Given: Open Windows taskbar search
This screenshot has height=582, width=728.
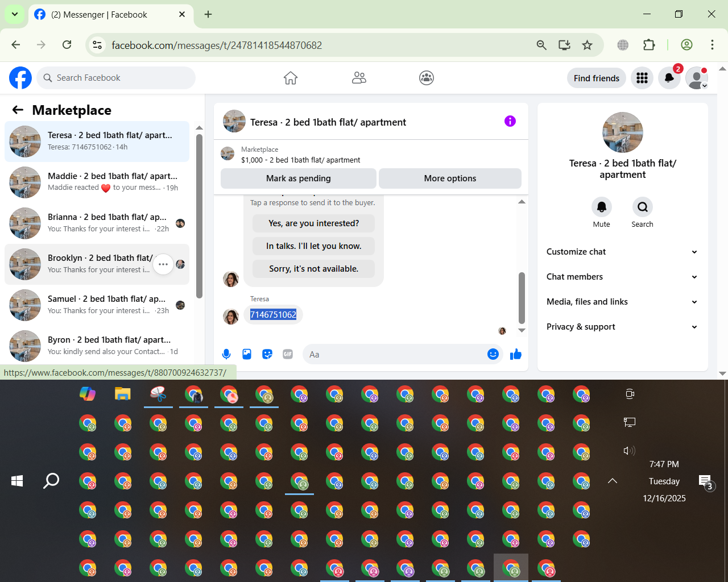Looking at the screenshot, I should 51,481.
